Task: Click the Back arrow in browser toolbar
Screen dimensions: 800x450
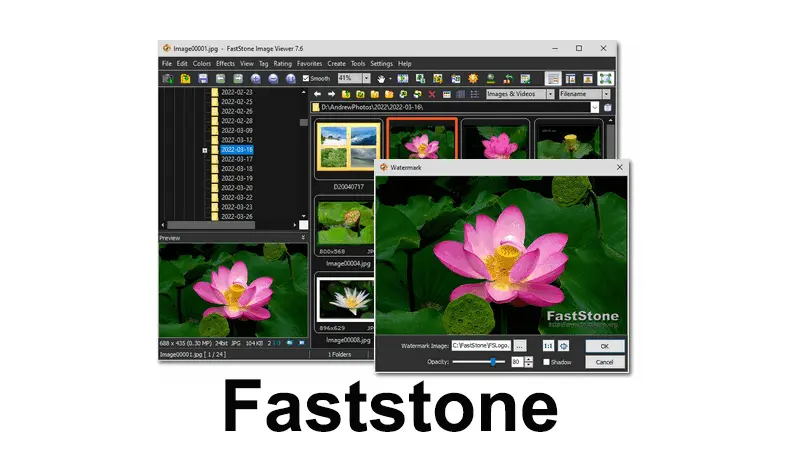Action: [x=317, y=94]
